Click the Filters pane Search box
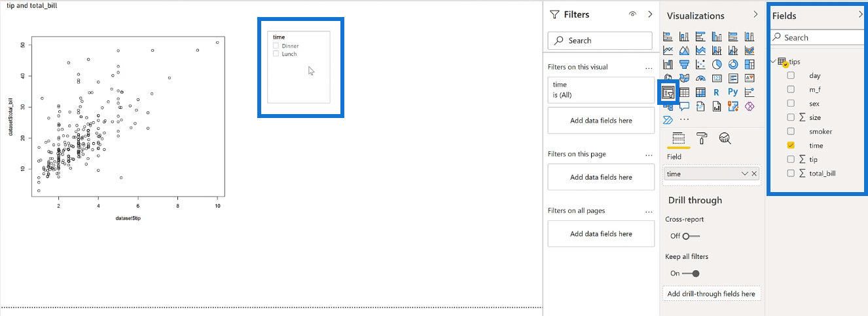Viewport: 868px width, 316px height. pos(600,41)
